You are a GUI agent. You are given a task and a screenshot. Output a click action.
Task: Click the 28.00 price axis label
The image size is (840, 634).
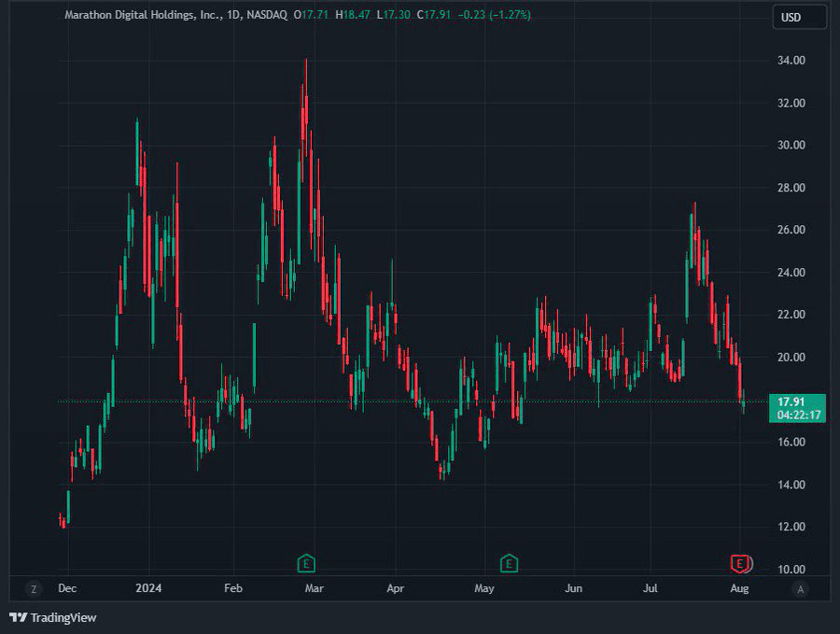coord(791,188)
